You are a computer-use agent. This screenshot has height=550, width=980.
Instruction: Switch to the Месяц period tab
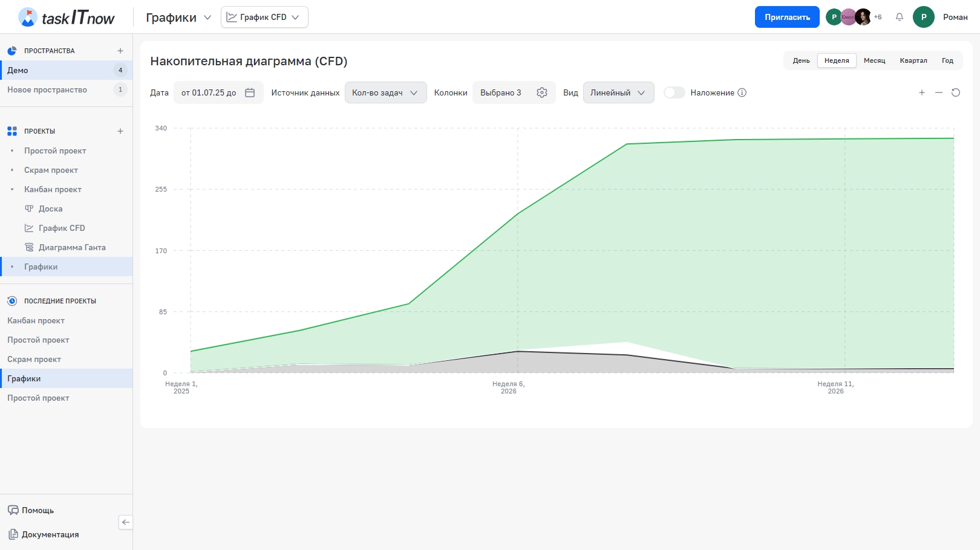pyautogui.click(x=874, y=60)
